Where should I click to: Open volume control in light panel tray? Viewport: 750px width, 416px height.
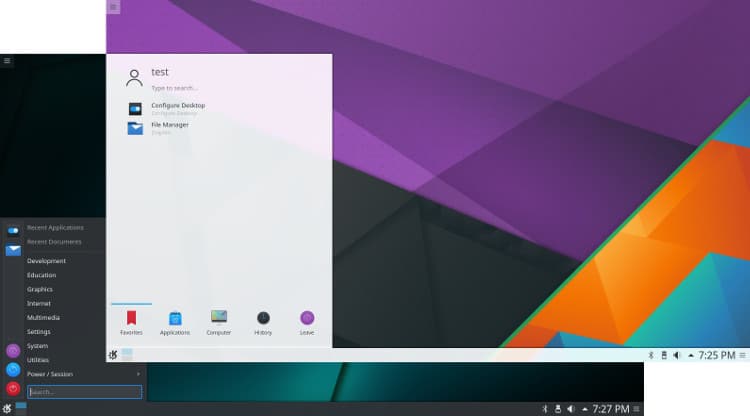point(677,355)
